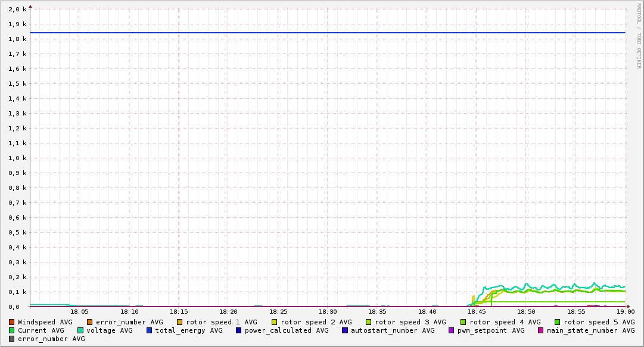Select the pink main_state_number AVG swatch
The image size is (644, 347).
point(541,330)
